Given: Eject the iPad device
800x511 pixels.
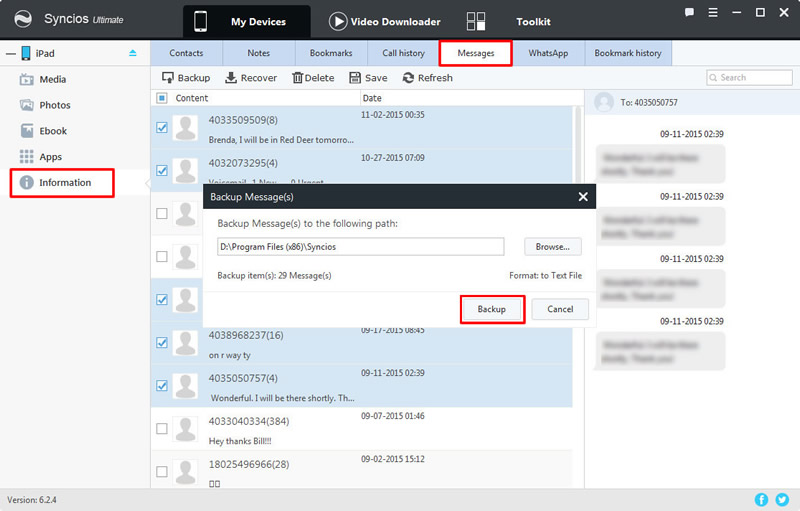Looking at the screenshot, I should pyautogui.click(x=133, y=53).
